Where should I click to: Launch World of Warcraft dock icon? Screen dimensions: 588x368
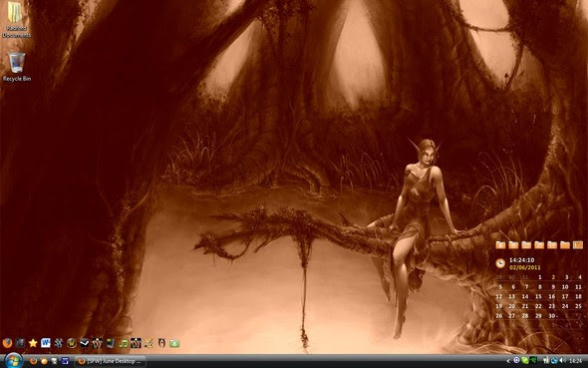click(x=71, y=343)
